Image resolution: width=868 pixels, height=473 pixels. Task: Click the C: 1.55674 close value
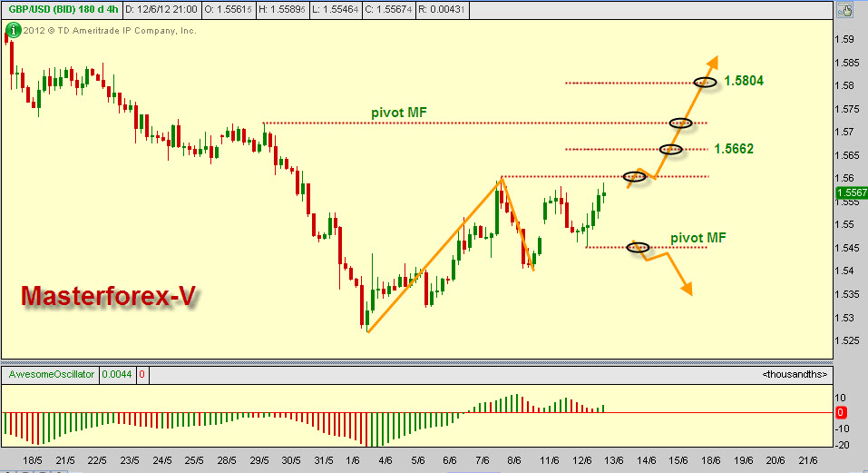coord(388,9)
